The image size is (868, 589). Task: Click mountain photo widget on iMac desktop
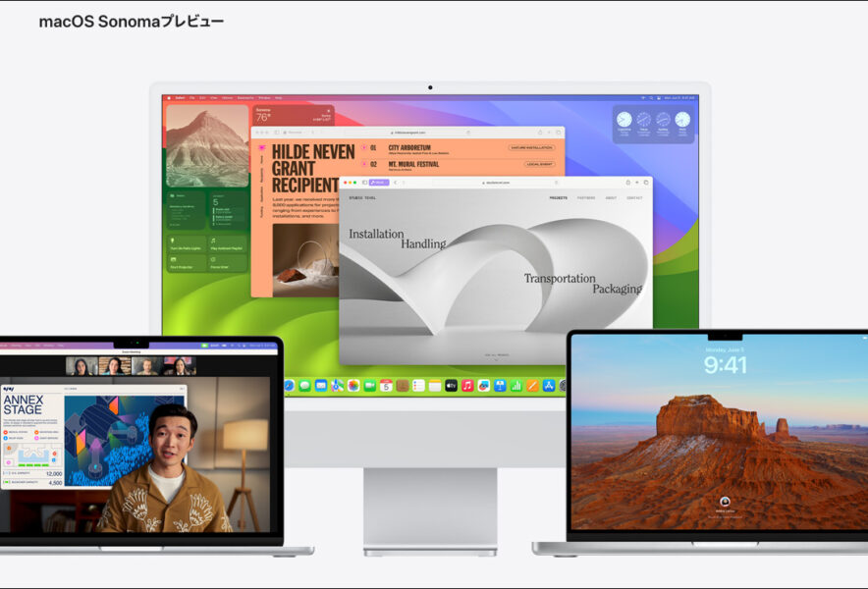pos(207,145)
